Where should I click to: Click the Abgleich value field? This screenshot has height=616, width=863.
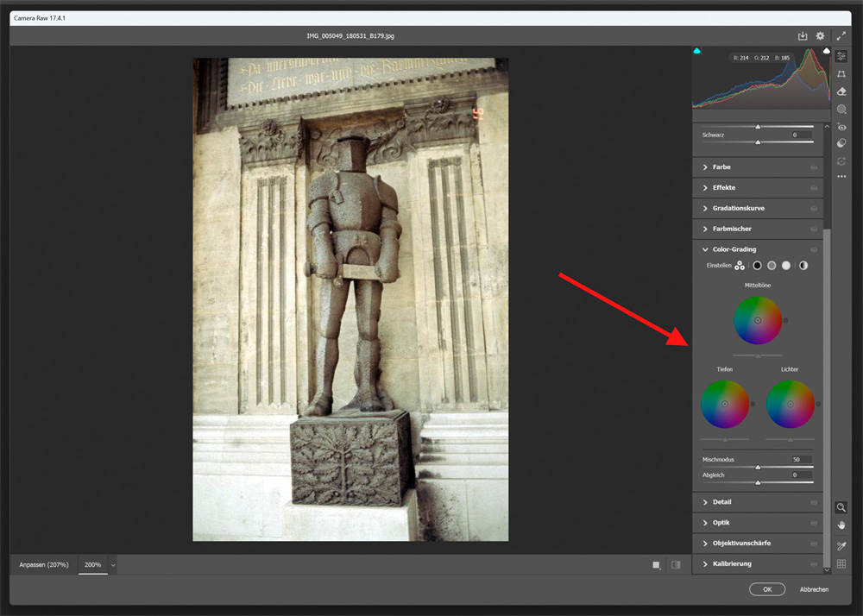point(802,475)
